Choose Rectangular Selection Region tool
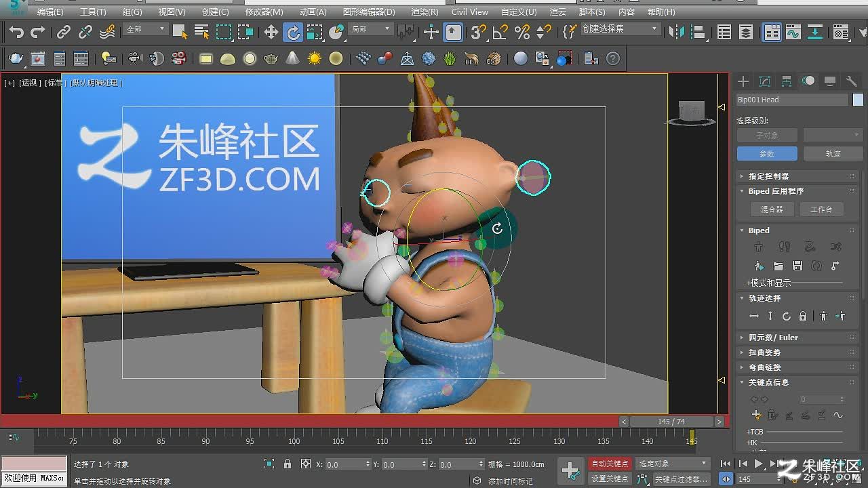Screen dimensions: 868x488 click(x=224, y=32)
